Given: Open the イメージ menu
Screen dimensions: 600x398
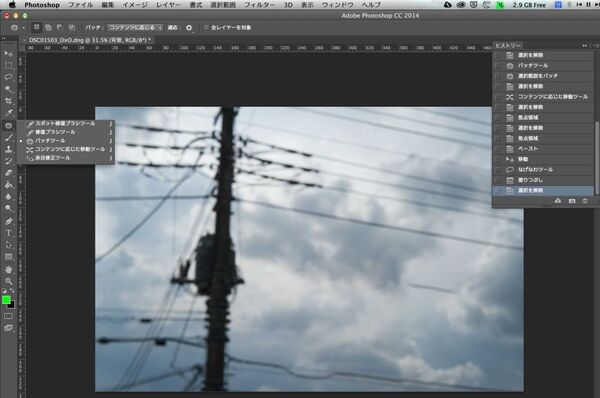Looking at the screenshot, I should coord(135,5).
